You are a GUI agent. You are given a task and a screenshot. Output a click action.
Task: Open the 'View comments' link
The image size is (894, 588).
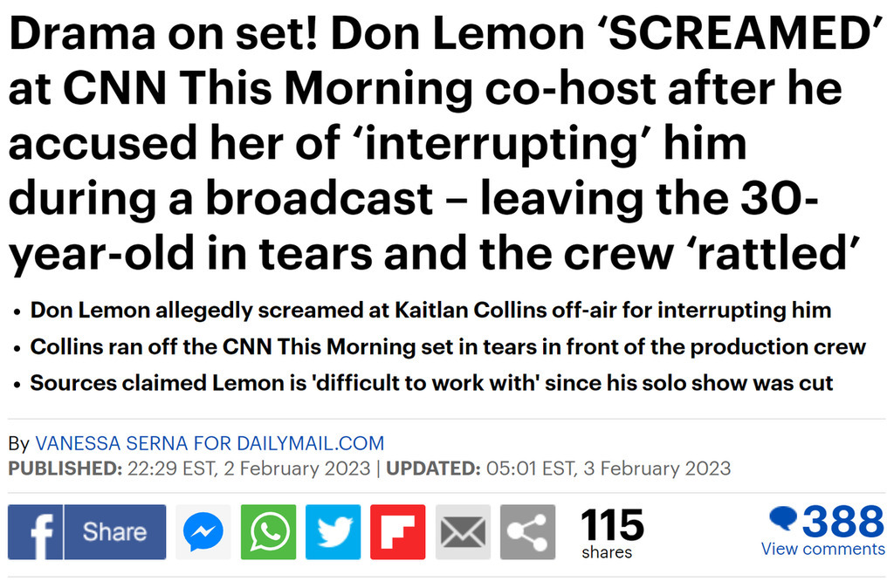pos(822,550)
